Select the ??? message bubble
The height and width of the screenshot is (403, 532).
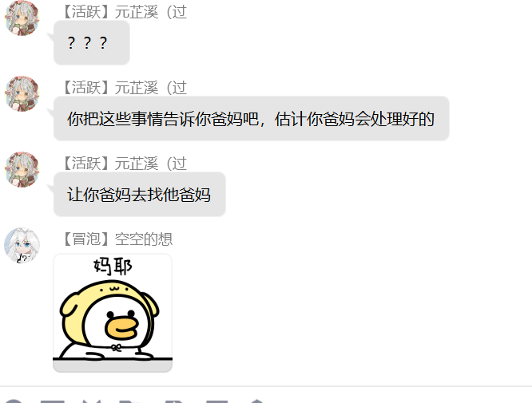point(92,42)
